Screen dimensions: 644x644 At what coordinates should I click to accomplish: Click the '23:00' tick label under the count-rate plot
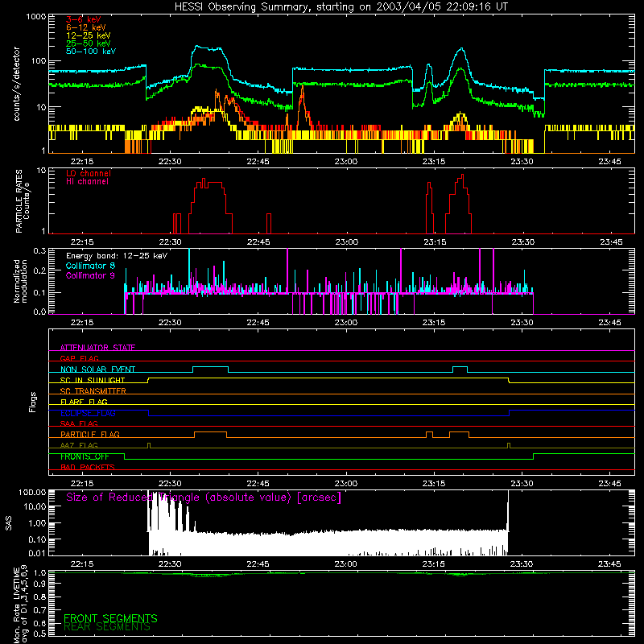(346, 162)
